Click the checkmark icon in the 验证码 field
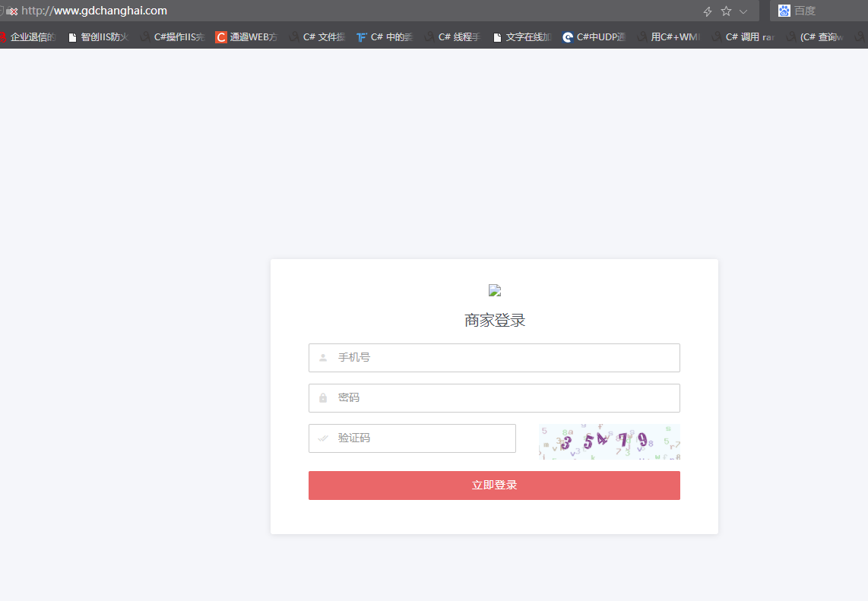The width and height of the screenshot is (868, 601). tap(322, 438)
